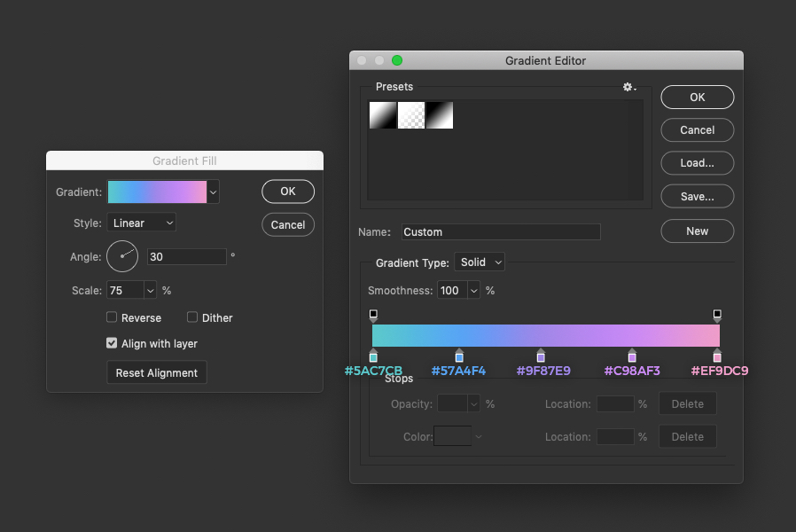796x532 pixels.
Task: Open the Scale percentage dropdown arrow
Action: point(151,290)
